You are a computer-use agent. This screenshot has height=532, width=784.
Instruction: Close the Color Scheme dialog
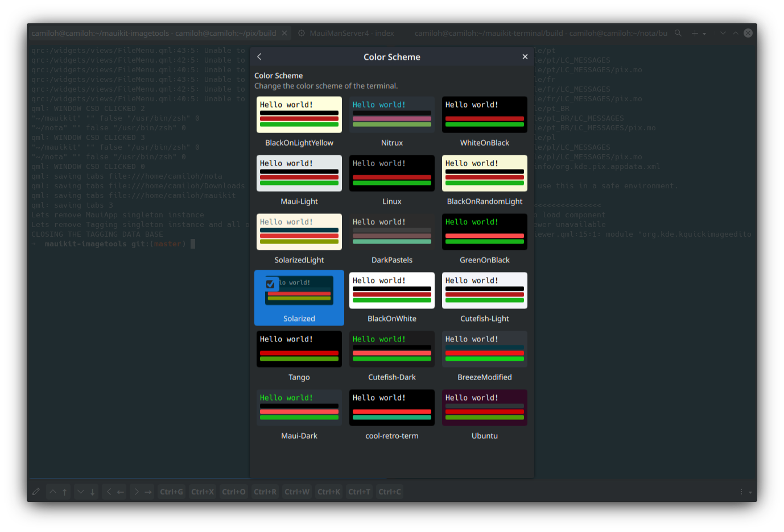(x=525, y=57)
